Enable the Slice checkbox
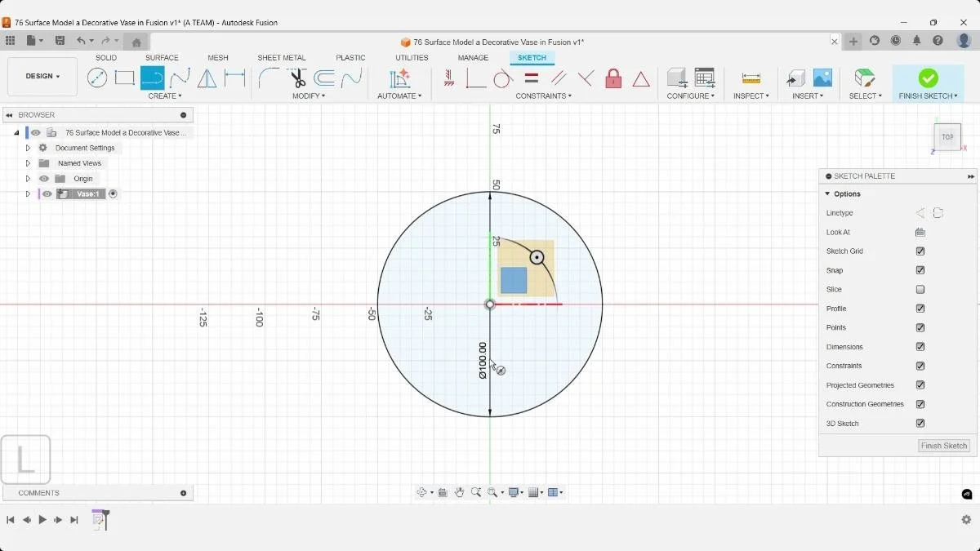 [920, 290]
